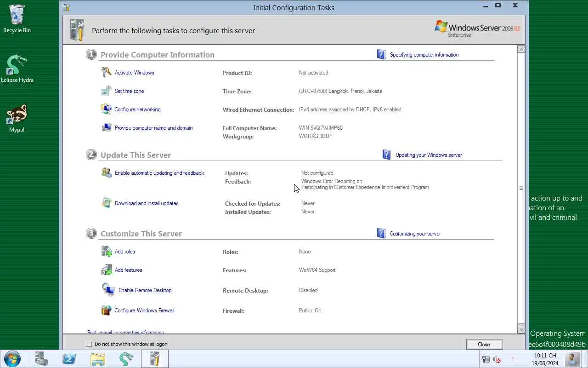The image size is (588, 368).
Task: Click the Download and install updates icon
Action: (107, 203)
